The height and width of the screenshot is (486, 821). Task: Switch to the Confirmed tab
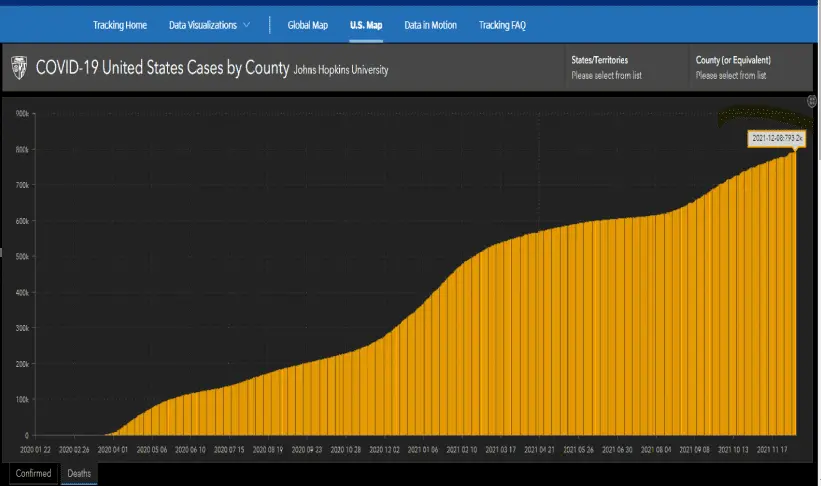pyautogui.click(x=33, y=473)
